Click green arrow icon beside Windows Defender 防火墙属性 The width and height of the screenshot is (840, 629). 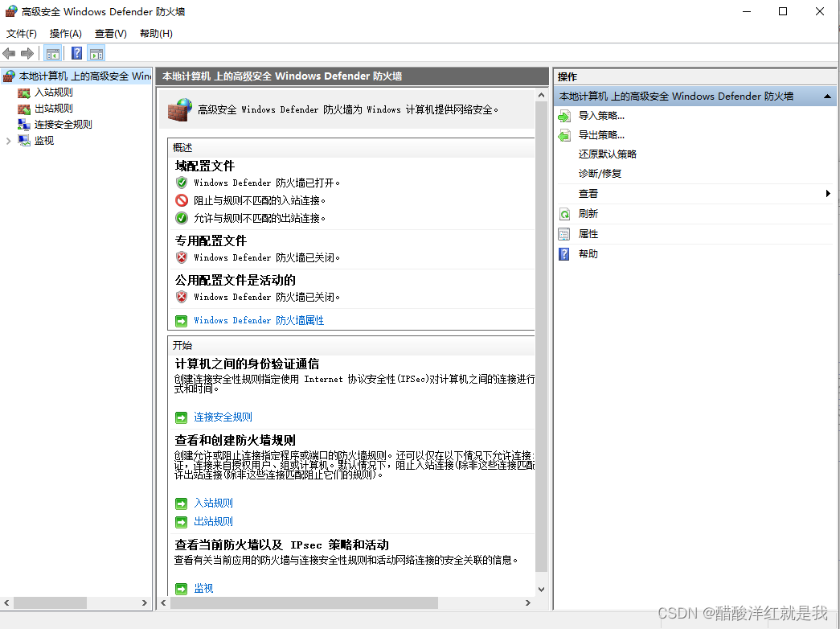pyautogui.click(x=182, y=321)
